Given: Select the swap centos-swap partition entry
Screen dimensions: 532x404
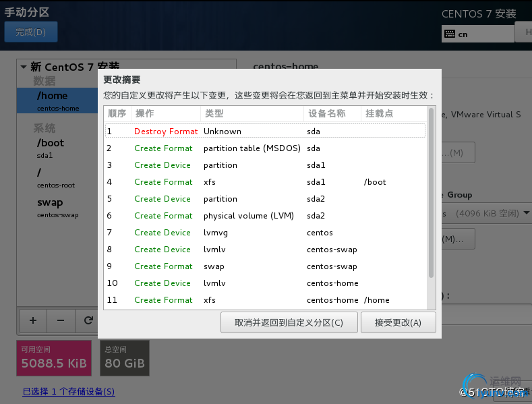Looking at the screenshot, I should click(x=57, y=208).
